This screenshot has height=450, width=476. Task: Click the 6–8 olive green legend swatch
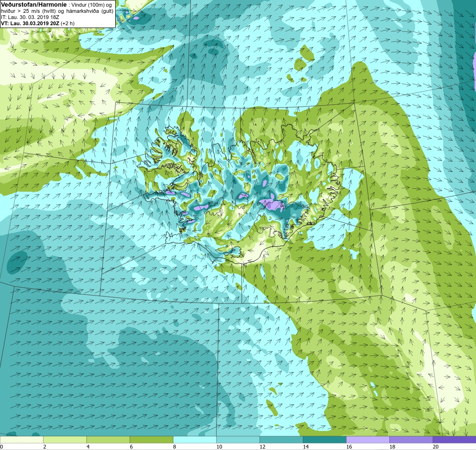pyautogui.click(x=151, y=440)
